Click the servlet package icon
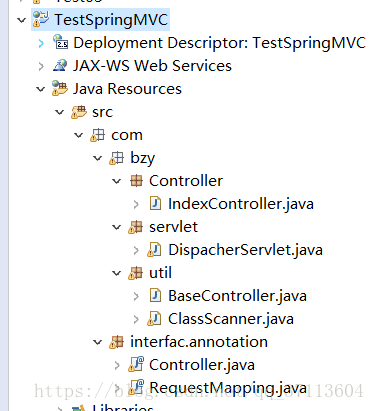The image size is (375, 411). coord(135,227)
